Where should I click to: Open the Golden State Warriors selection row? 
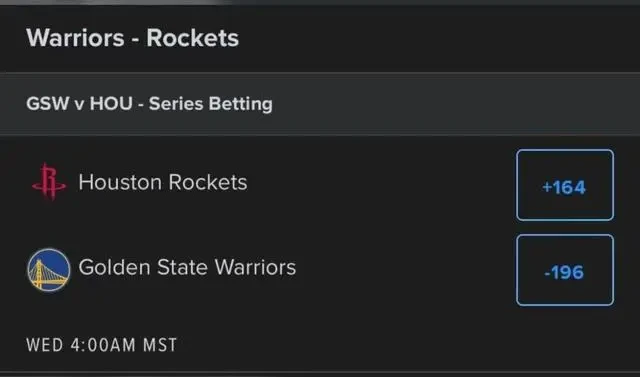point(320,270)
